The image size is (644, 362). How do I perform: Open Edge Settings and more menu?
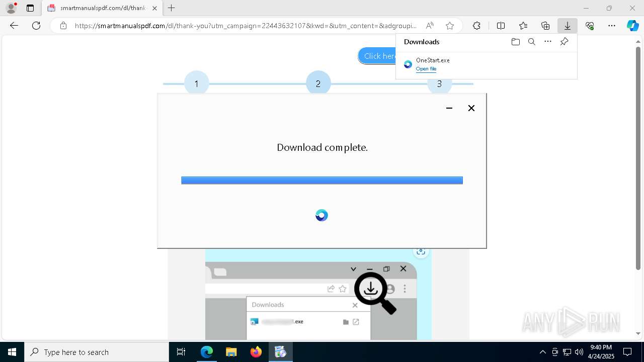pyautogui.click(x=612, y=26)
